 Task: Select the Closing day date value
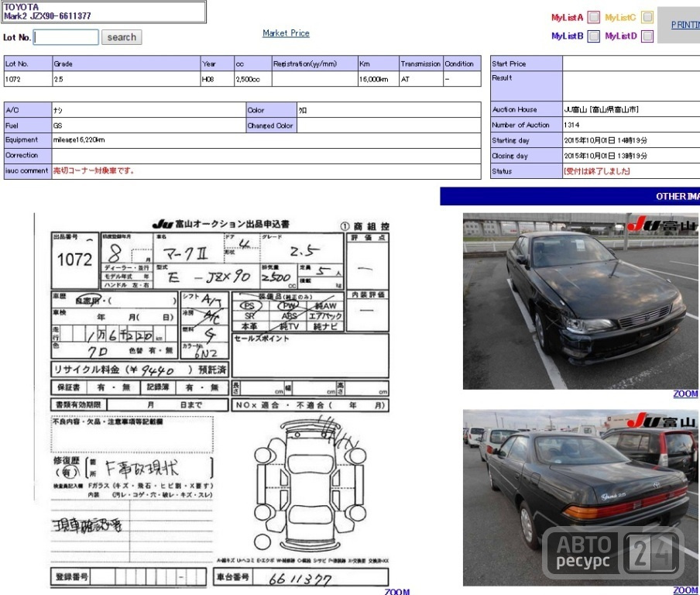(606, 156)
